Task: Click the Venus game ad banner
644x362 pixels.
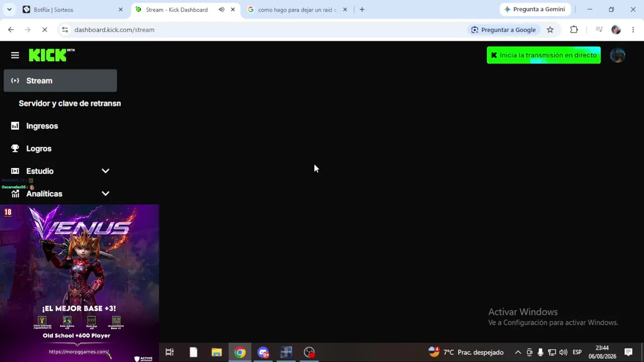Action: [79, 283]
